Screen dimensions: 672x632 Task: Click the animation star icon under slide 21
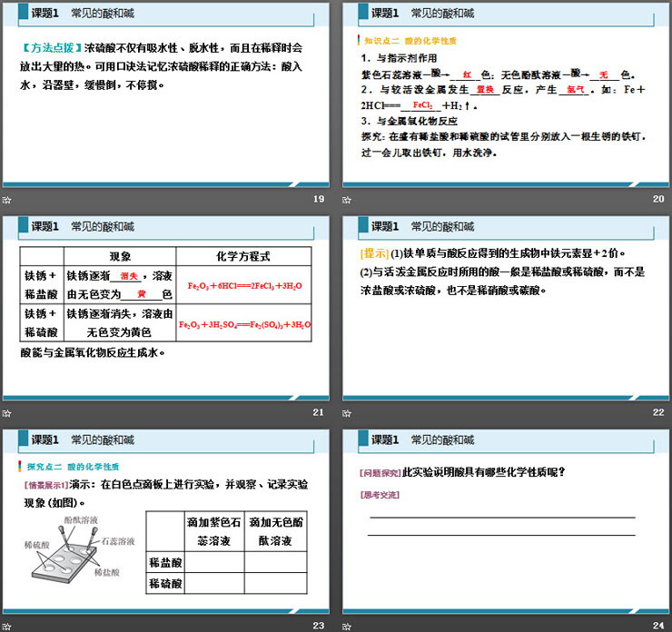click(7, 413)
